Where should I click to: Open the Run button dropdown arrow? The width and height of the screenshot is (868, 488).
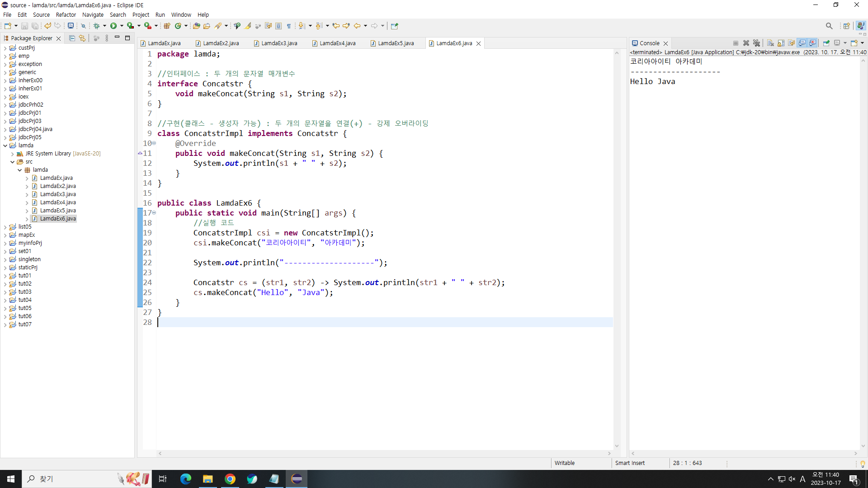(x=122, y=26)
